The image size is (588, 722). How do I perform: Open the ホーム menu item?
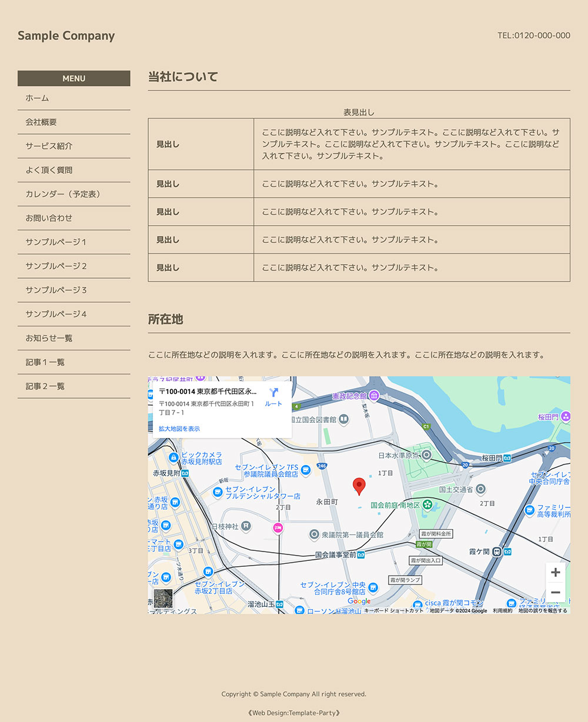(74, 98)
